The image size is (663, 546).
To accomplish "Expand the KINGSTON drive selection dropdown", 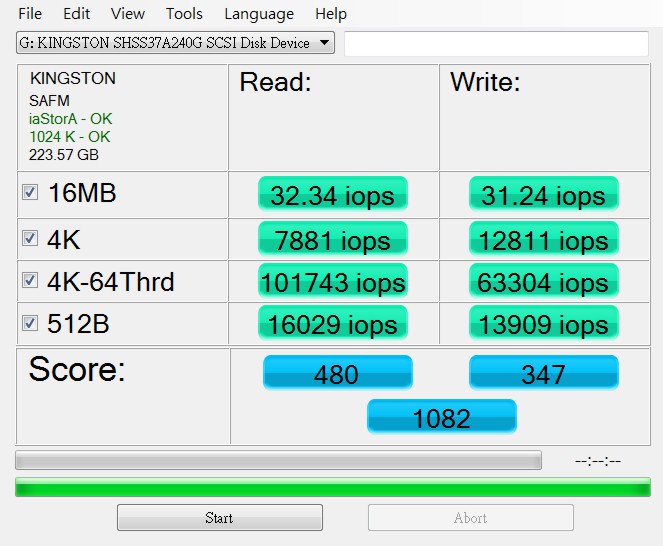I will point(175,43).
